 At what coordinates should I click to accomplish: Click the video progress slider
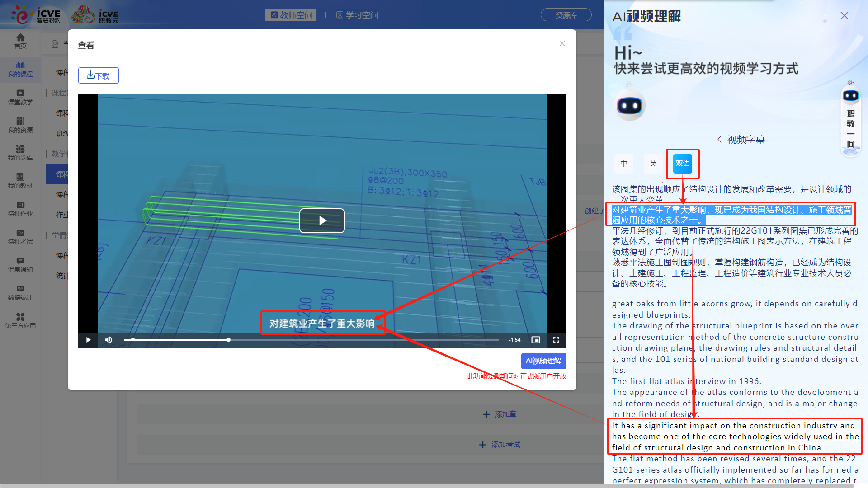311,340
